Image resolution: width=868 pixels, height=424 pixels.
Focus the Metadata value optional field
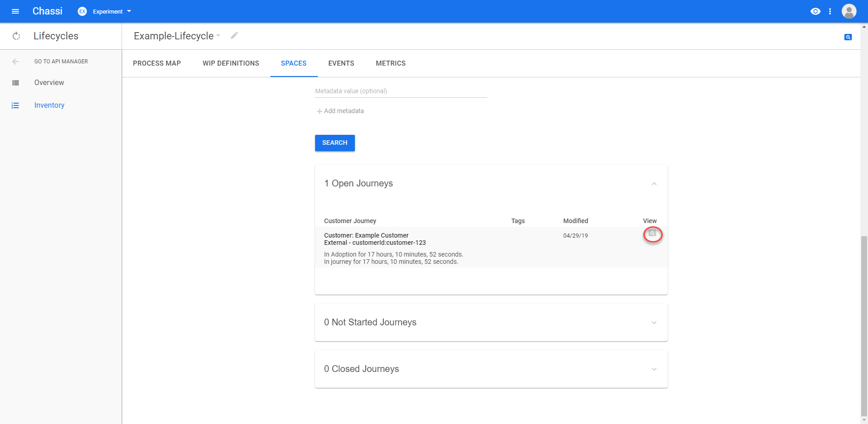pyautogui.click(x=401, y=91)
